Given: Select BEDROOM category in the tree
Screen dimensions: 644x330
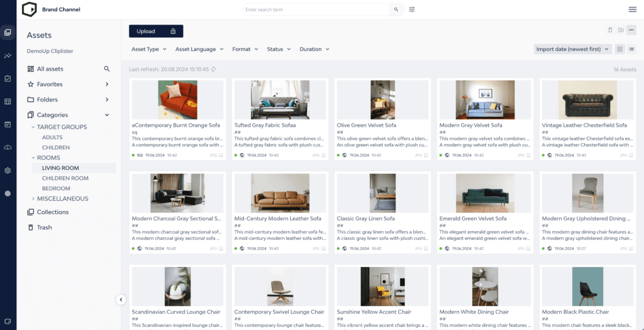Looking at the screenshot, I should tap(56, 188).
